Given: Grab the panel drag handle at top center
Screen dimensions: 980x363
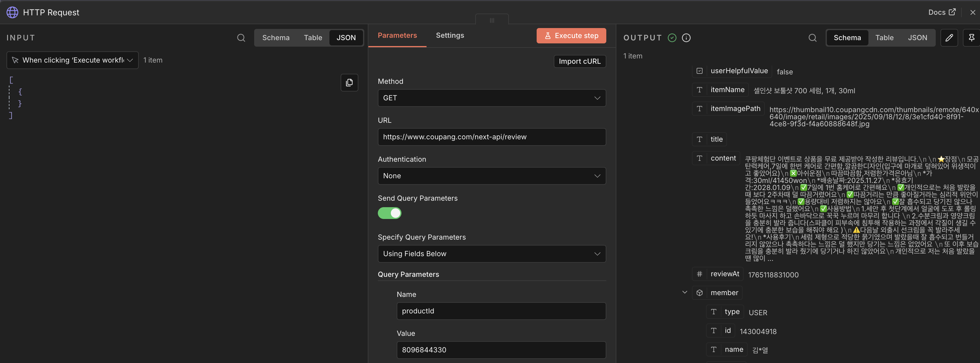Looking at the screenshot, I should (492, 20).
